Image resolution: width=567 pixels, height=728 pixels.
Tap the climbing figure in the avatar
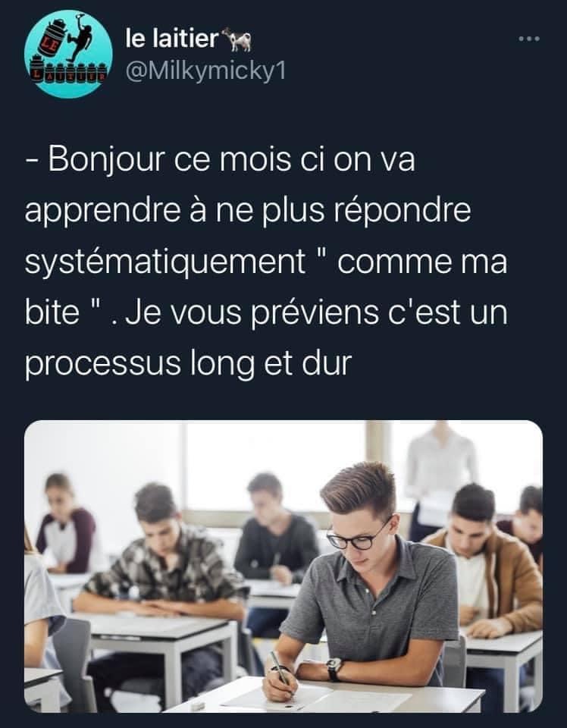tap(80, 39)
